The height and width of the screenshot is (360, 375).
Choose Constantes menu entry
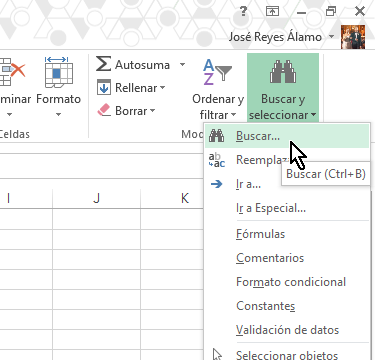pyautogui.click(x=287, y=306)
